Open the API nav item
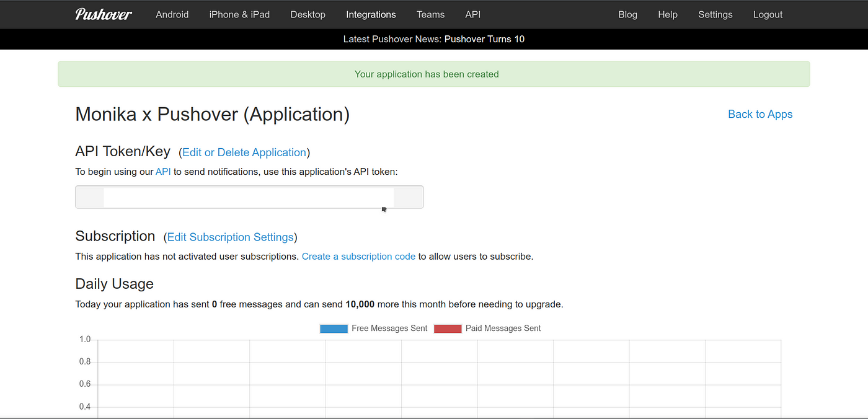The width and height of the screenshot is (868, 419). (472, 14)
